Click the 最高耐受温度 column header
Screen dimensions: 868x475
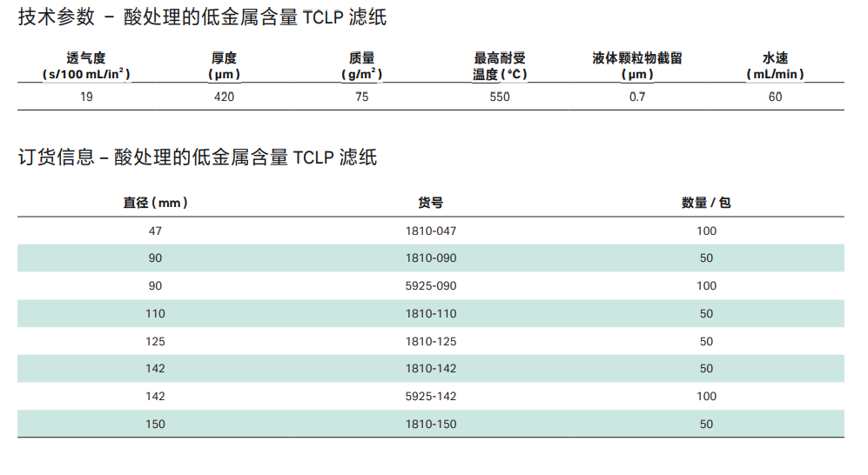tap(500, 66)
